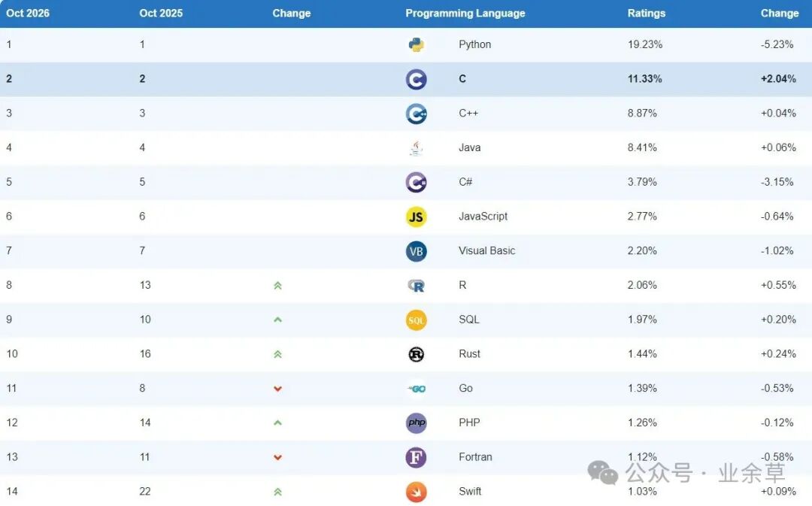Select the "Ratings" column header
This screenshot has width=812, height=506.
(647, 13)
